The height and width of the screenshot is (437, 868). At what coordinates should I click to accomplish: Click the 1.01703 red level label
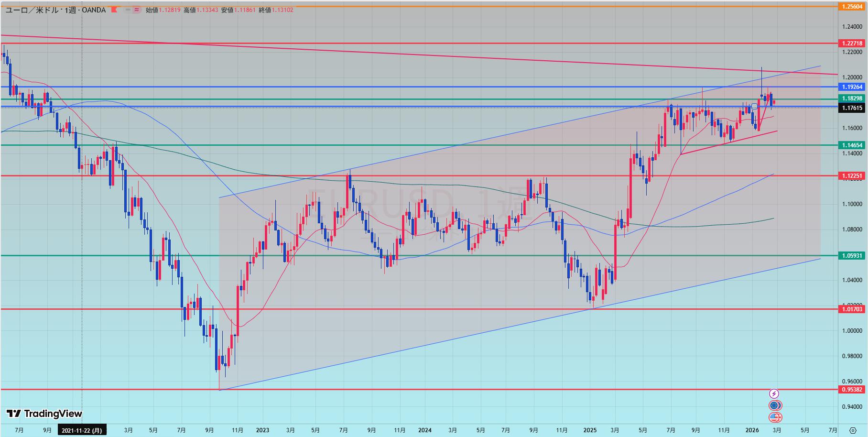(852, 309)
